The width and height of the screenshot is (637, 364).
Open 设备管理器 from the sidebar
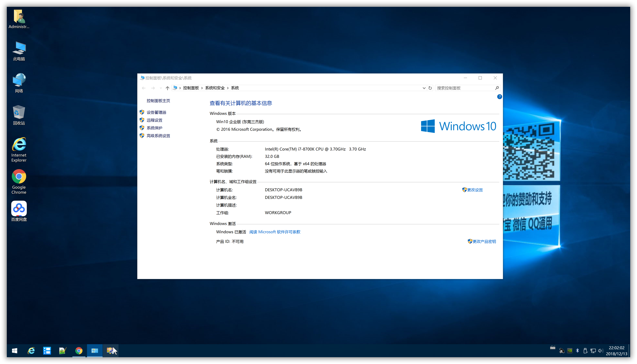[156, 113]
